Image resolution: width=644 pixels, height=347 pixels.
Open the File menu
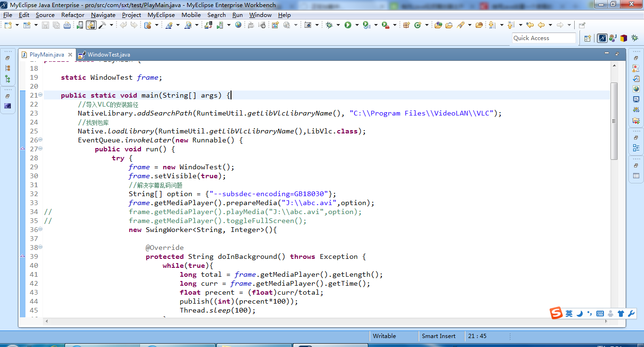coord(8,15)
